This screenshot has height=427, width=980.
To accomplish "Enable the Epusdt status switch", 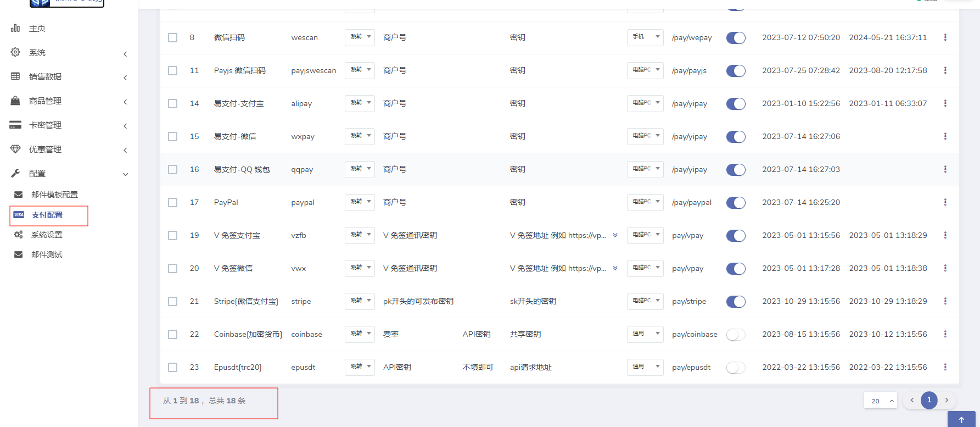I will 736,367.
